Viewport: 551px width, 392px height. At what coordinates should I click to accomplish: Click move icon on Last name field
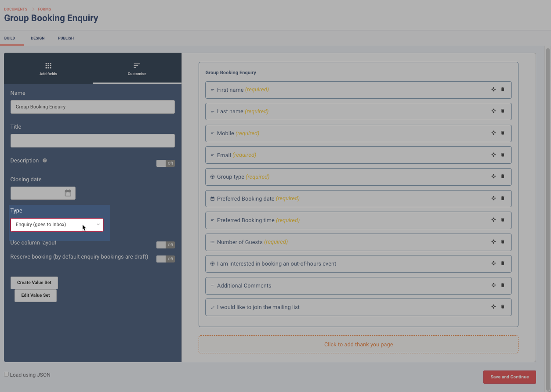coord(493,111)
